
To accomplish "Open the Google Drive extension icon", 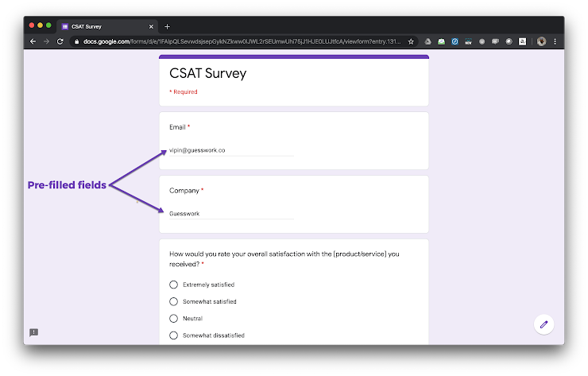I will point(427,41).
